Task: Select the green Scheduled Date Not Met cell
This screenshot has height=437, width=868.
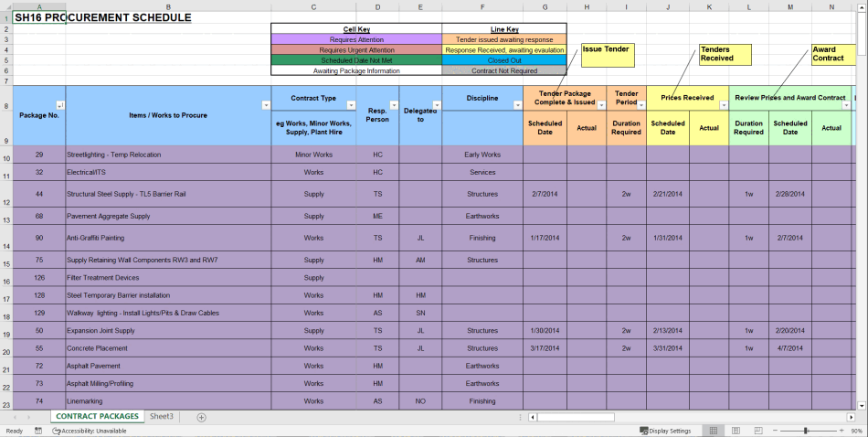Action: (356, 60)
